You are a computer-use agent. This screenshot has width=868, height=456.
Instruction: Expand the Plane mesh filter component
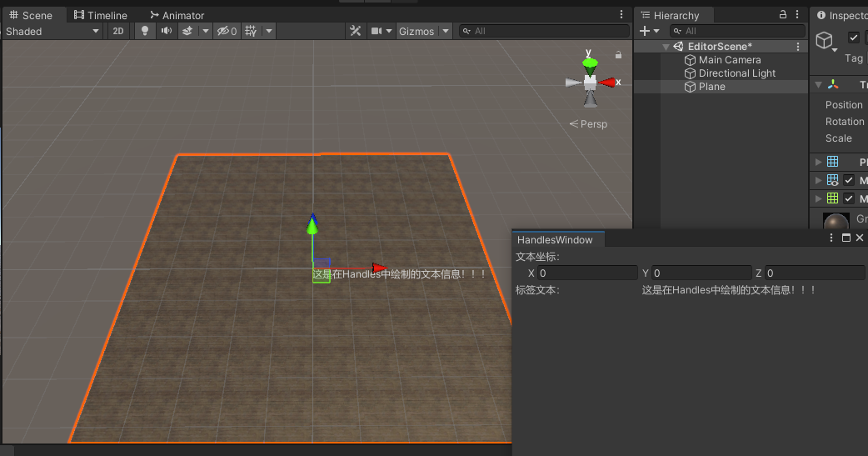point(818,162)
